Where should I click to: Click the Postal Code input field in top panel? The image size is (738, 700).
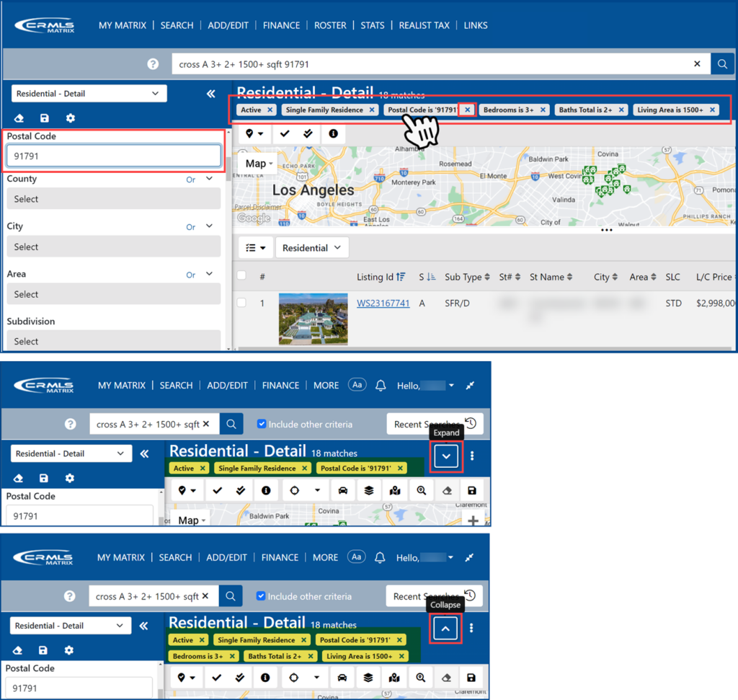click(x=114, y=156)
